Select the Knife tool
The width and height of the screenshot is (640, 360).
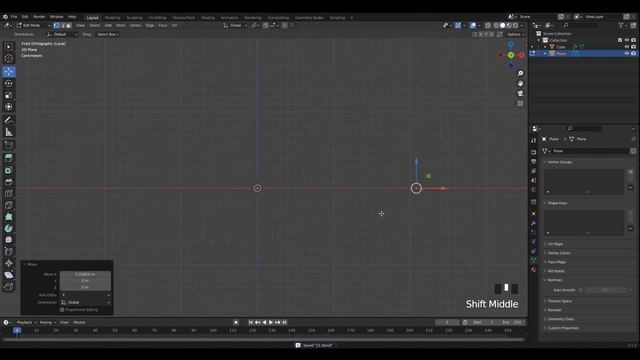[9, 205]
